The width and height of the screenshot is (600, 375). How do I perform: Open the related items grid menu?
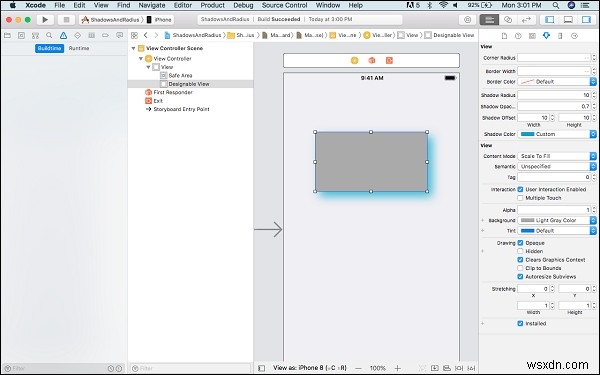134,35
